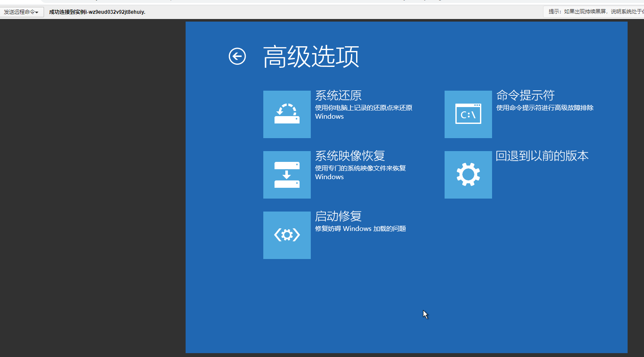Viewport: 644px width, 357px height.
Task: Click description 使用专门的系统映像文件来恢复 Windows
Action: tap(360, 172)
